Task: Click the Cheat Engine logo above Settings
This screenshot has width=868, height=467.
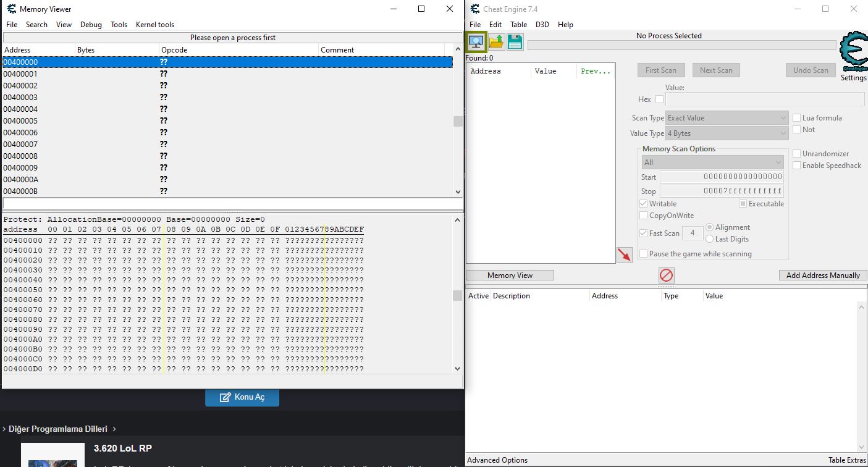Action: [x=853, y=52]
